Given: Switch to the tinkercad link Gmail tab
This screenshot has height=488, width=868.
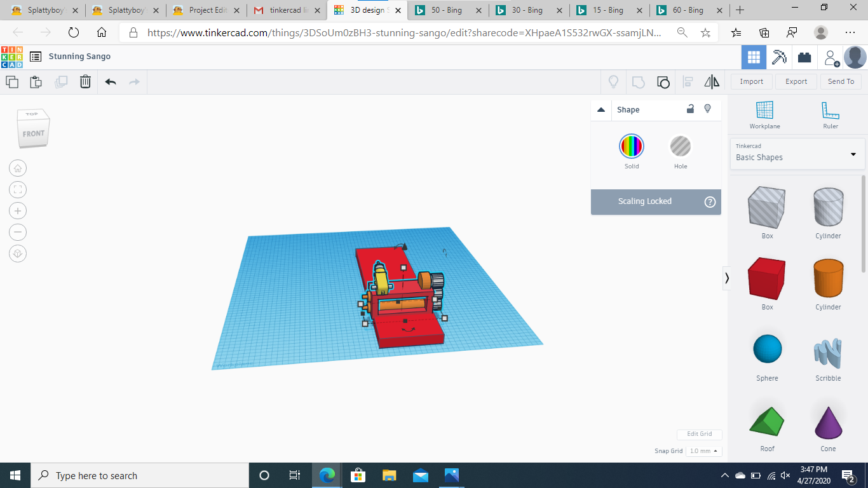Looking at the screenshot, I should click(287, 10).
